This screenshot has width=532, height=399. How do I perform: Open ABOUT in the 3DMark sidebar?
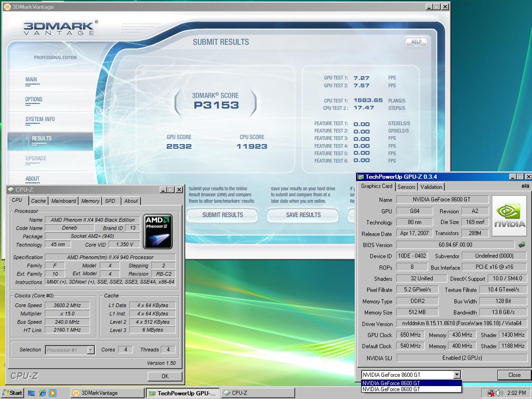point(33,179)
